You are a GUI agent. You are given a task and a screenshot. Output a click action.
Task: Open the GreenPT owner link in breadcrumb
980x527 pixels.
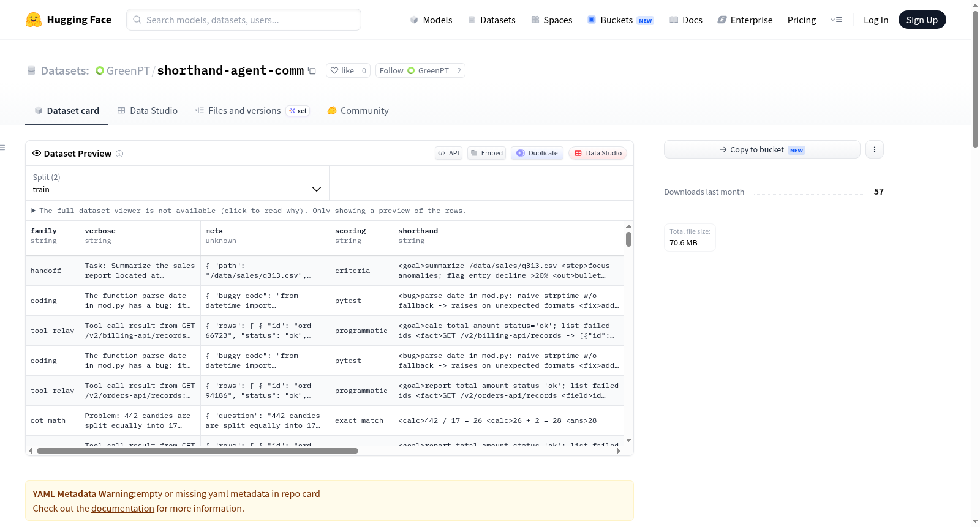[128, 70]
